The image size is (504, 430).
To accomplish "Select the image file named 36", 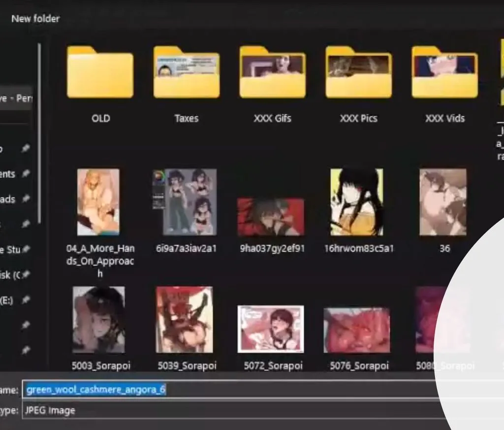I will click(x=444, y=211).
